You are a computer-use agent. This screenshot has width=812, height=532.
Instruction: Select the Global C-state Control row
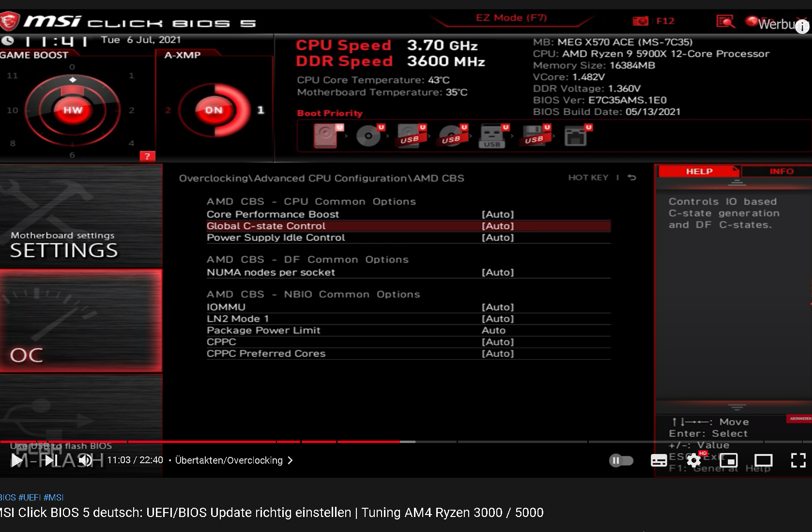tap(408, 226)
